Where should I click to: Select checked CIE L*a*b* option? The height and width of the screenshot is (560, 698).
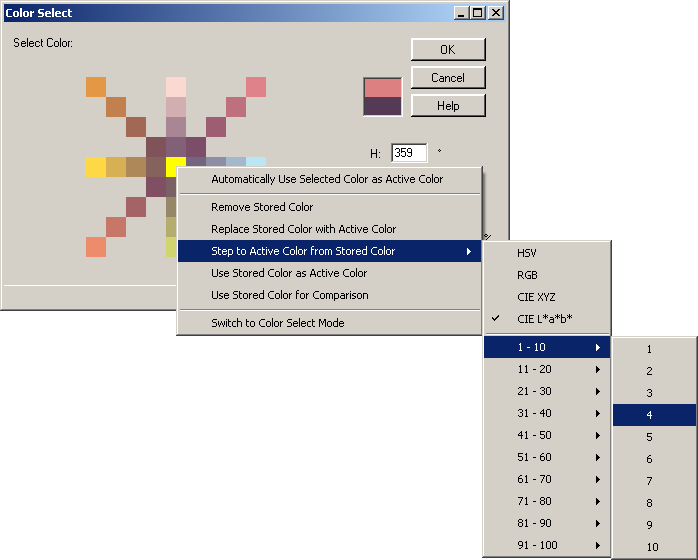547,319
